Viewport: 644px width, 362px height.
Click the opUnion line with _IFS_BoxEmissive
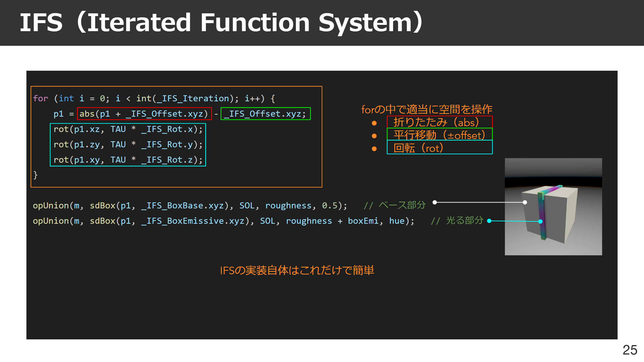click(x=223, y=221)
